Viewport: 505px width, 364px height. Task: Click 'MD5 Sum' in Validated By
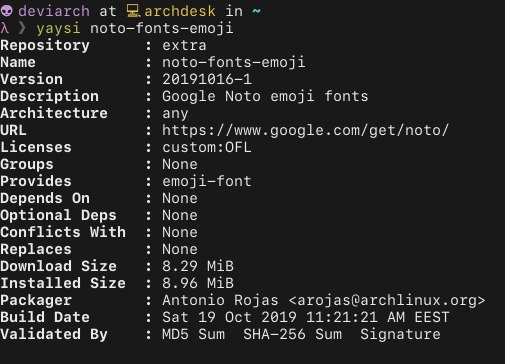194,334
